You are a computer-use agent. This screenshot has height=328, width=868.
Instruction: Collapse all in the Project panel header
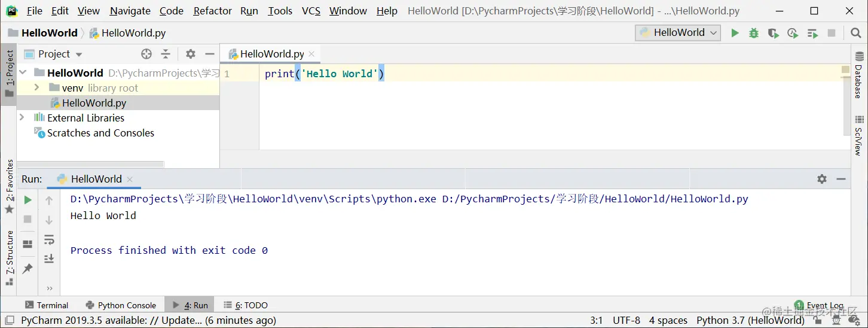point(166,54)
